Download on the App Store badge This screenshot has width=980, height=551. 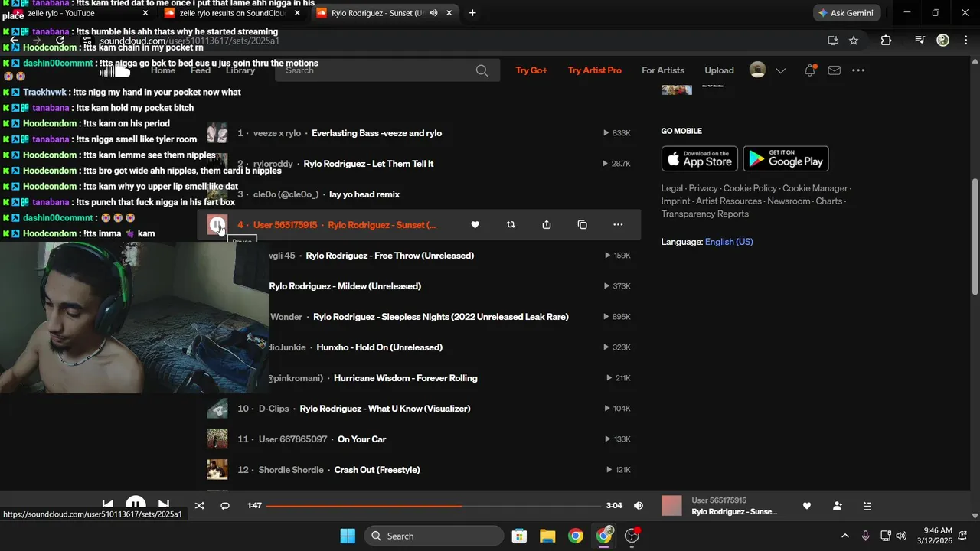(700, 158)
